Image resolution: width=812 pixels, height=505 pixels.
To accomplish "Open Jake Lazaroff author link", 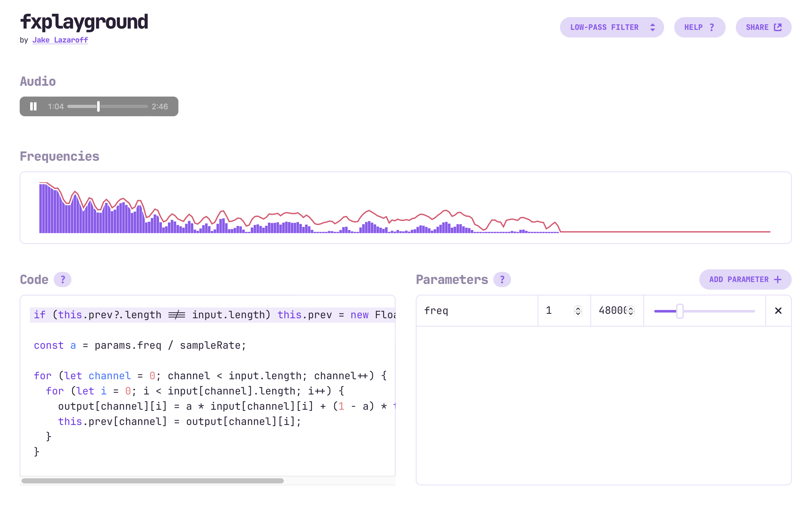I will pos(60,40).
